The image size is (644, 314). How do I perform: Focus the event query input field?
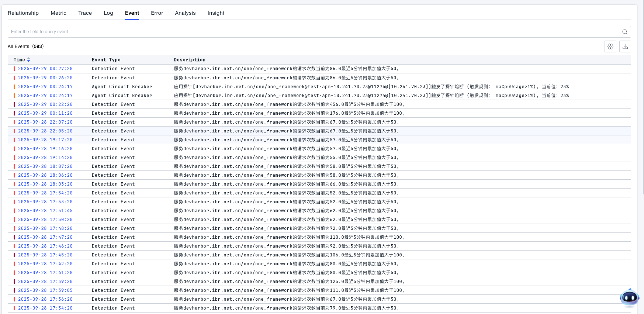(x=314, y=32)
